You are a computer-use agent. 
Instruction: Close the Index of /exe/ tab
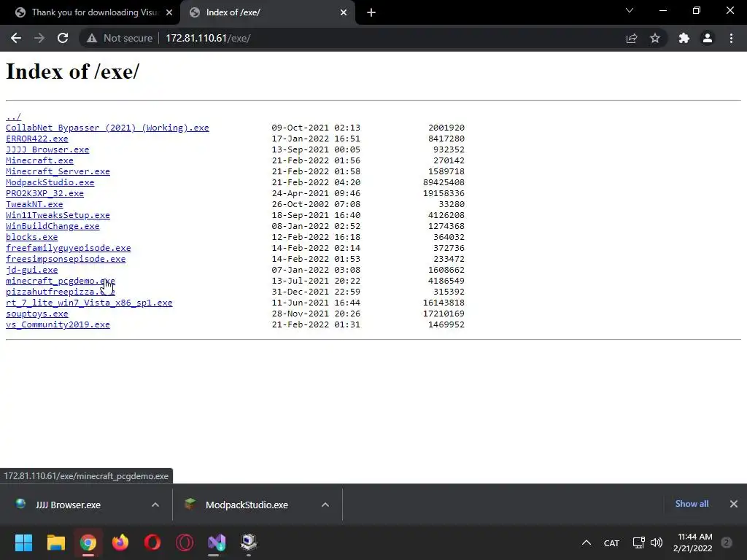(x=344, y=12)
